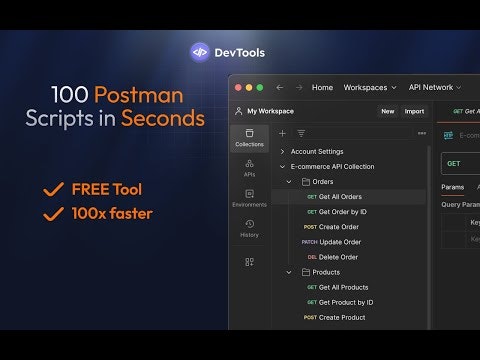Click the New button
The width and height of the screenshot is (480, 360).
[388, 111]
